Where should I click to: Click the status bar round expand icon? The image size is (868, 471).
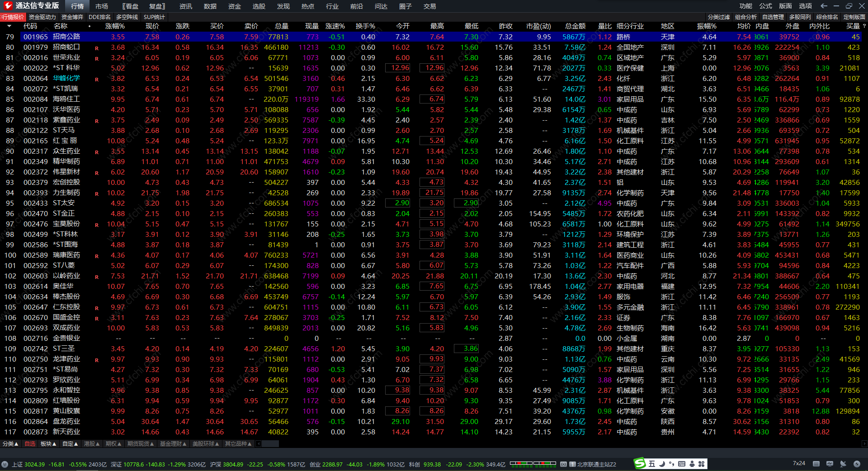[5, 464]
